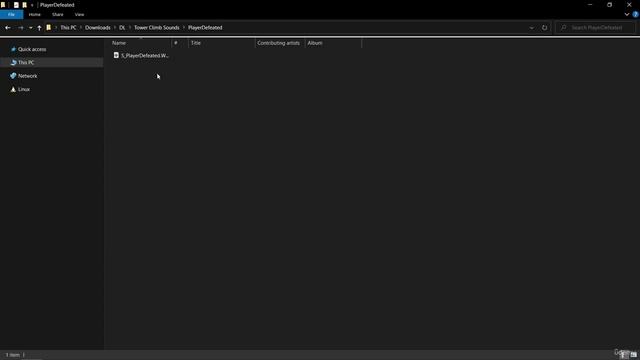
Task: Click the title bar folder icon
Action: (x=3, y=5)
